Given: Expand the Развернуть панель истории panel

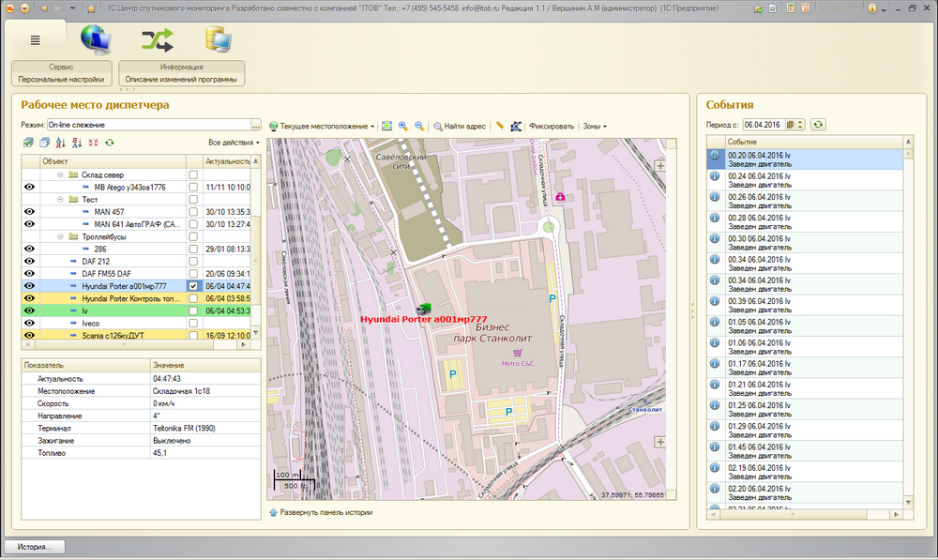Looking at the screenshot, I should pyautogui.click(x=321, y=512).
